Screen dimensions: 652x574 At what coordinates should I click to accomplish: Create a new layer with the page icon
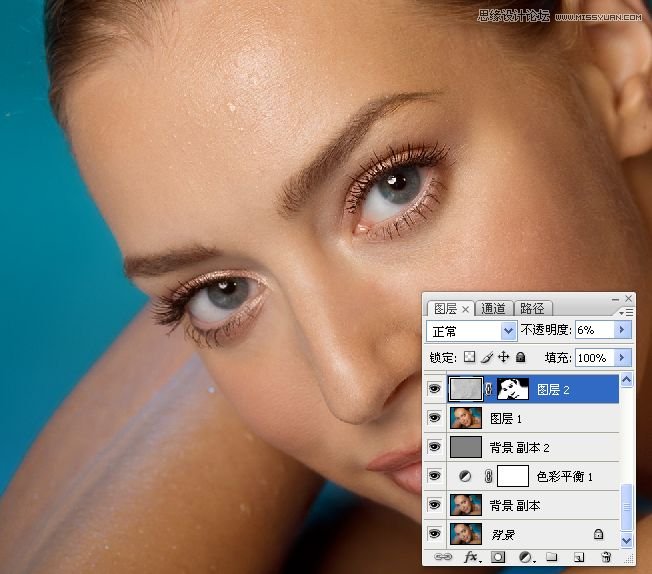point(579,557)
